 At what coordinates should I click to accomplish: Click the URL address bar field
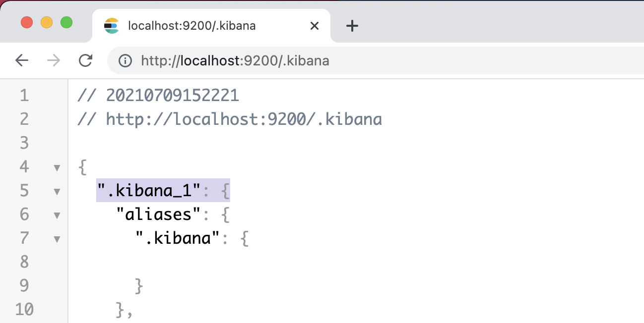pos(347,60)
